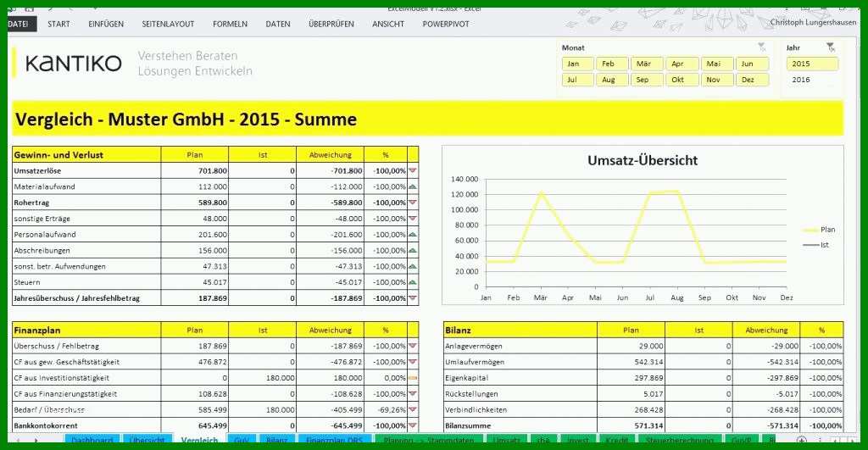
Task: Toggle the Aug month slicer
Action: tap(613, 80)
